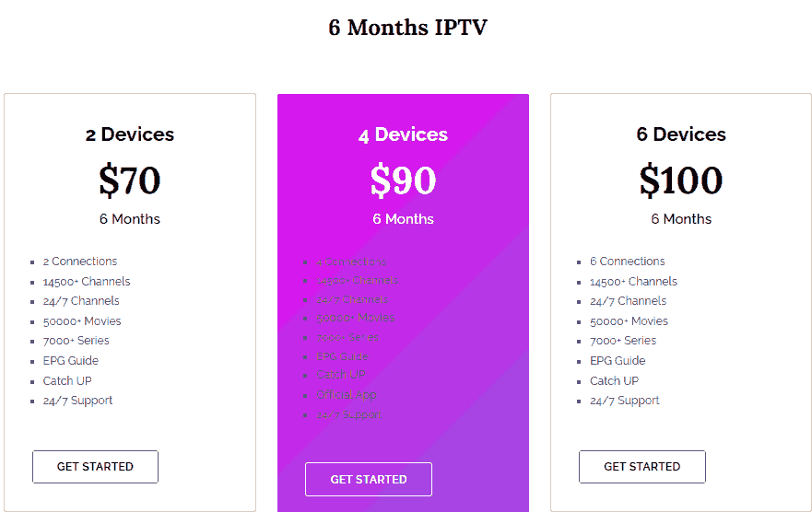Select the "6 Devices" plan title
812x512 pixels.
[681, 134]
